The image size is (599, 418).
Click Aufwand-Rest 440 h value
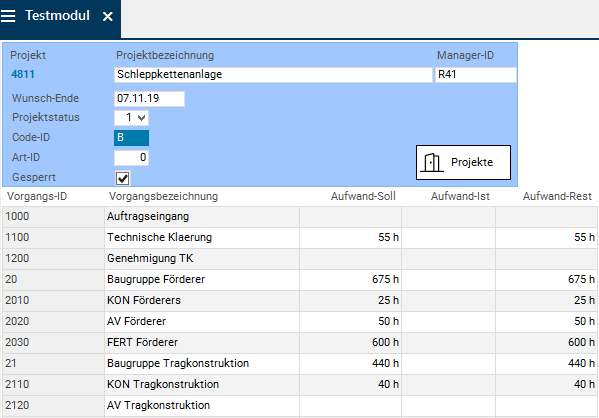[546, 364]
